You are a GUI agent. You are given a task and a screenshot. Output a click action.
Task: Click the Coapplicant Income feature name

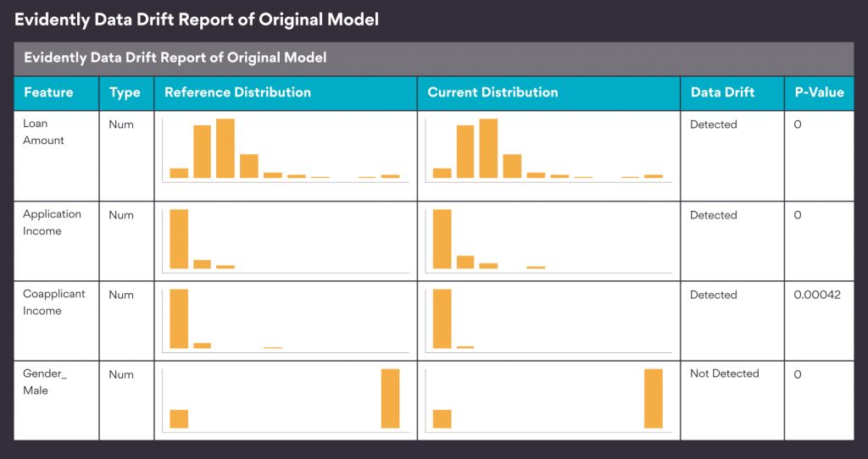pyautogui.click(x=53, y=302)
